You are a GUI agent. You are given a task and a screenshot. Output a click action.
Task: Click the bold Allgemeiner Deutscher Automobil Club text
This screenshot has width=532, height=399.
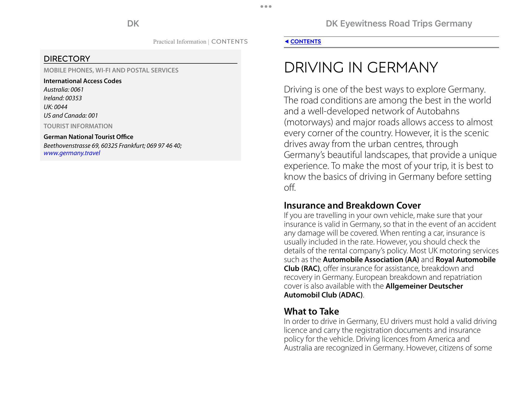[x=424, y=286]
